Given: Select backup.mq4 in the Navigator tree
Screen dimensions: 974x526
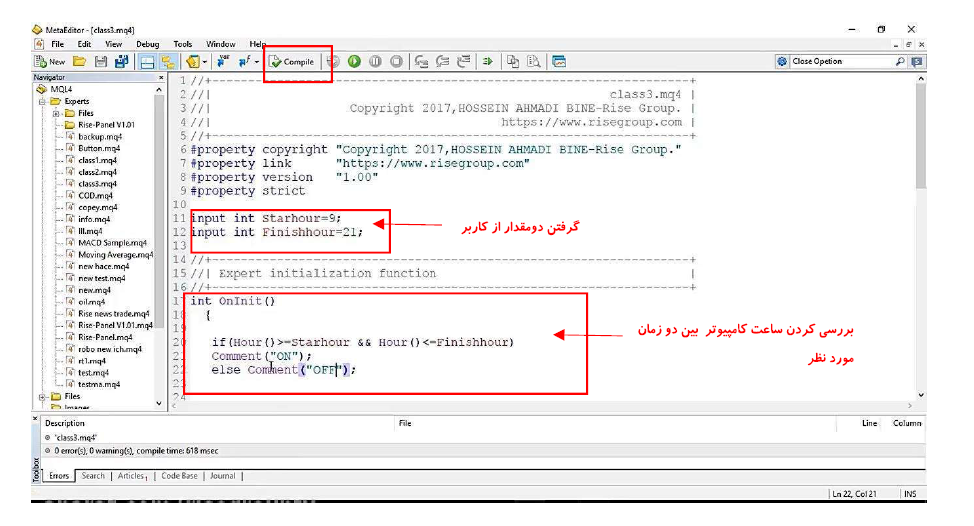Looking at the screenshot, I should point(99,137).
